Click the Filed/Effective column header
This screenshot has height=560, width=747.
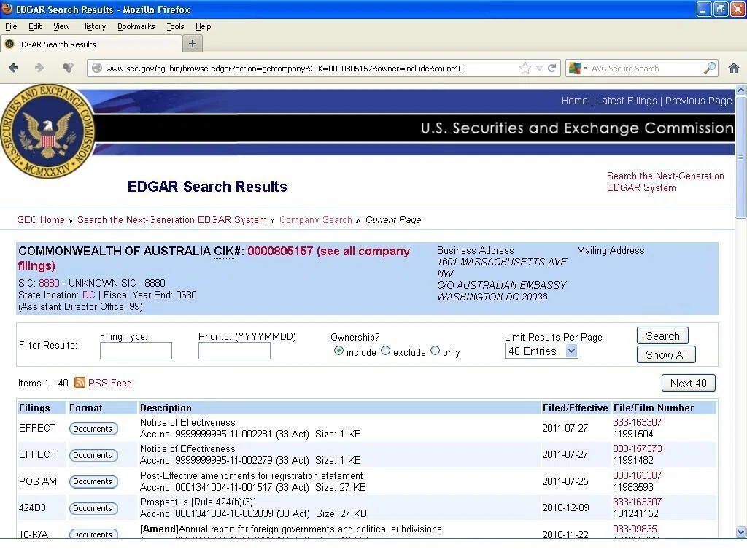tap(575, 408)
